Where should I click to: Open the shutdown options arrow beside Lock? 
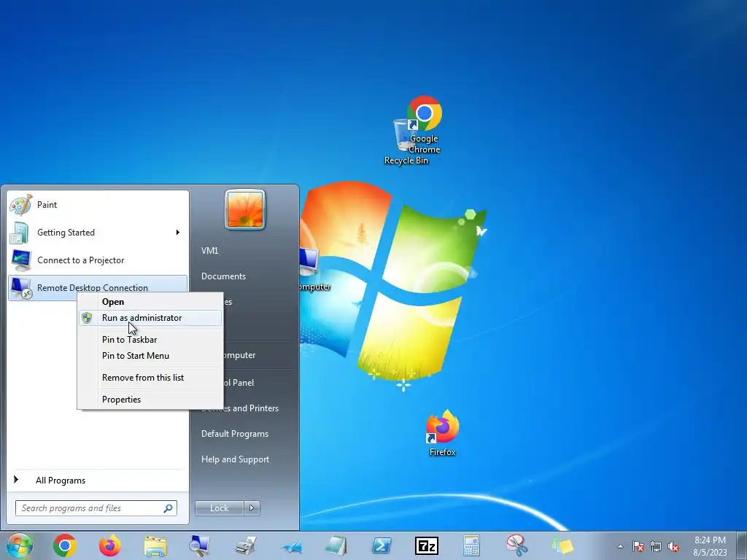pos(252,508)
